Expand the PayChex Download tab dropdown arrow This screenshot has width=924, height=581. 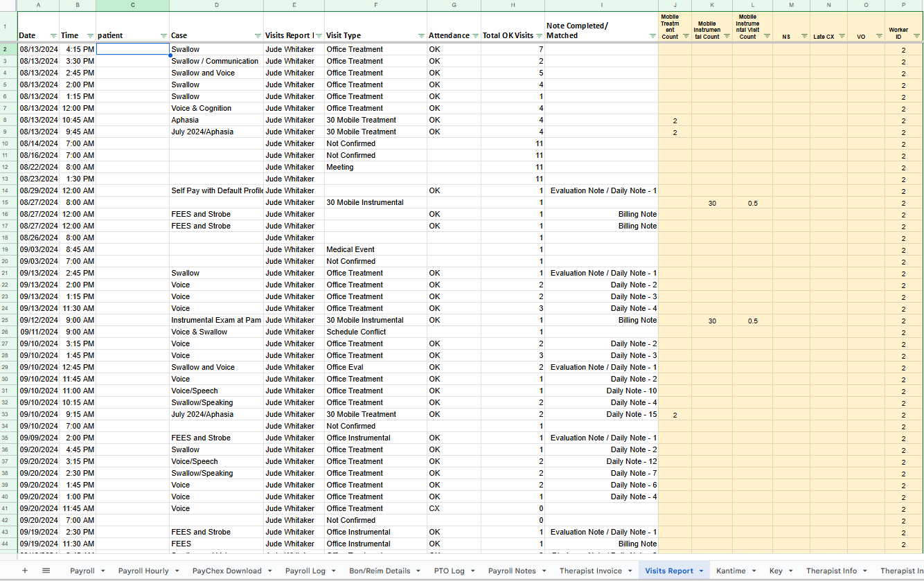coord(271,571)
